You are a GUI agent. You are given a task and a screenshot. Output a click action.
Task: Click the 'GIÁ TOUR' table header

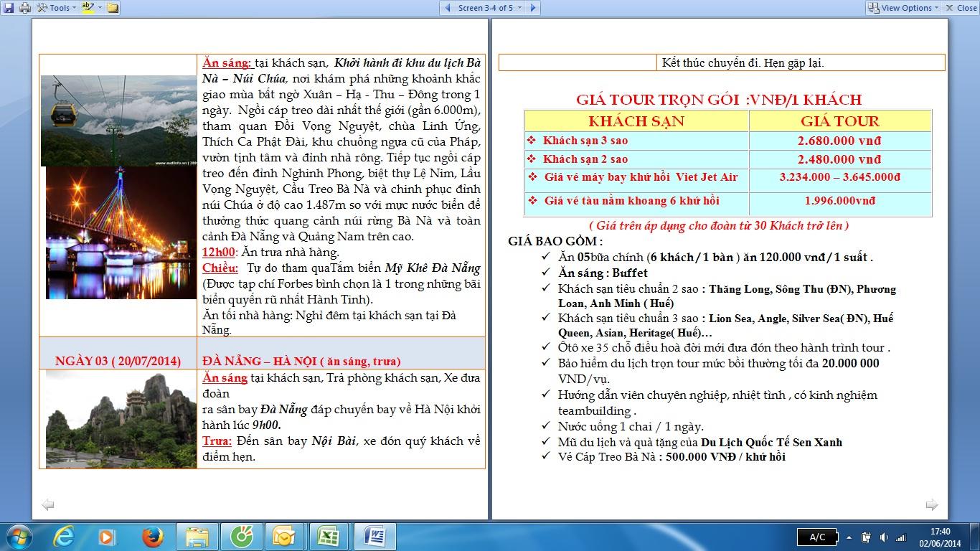840,121
